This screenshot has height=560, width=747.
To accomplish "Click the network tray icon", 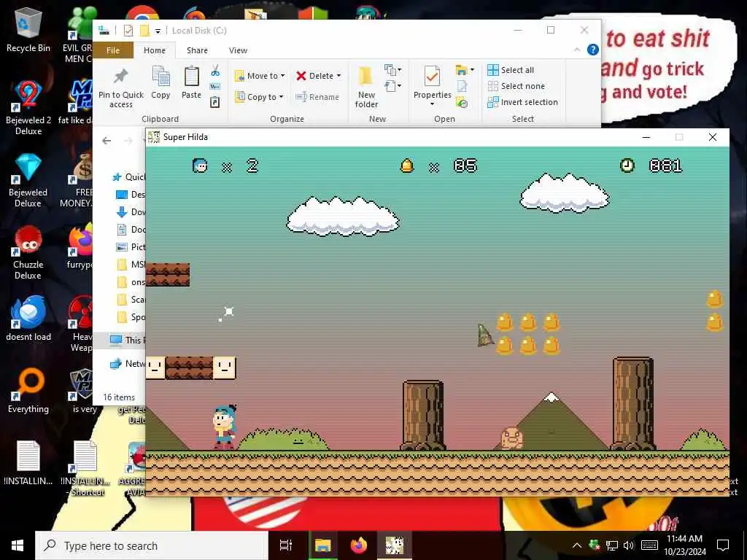I will pos(612,545).
